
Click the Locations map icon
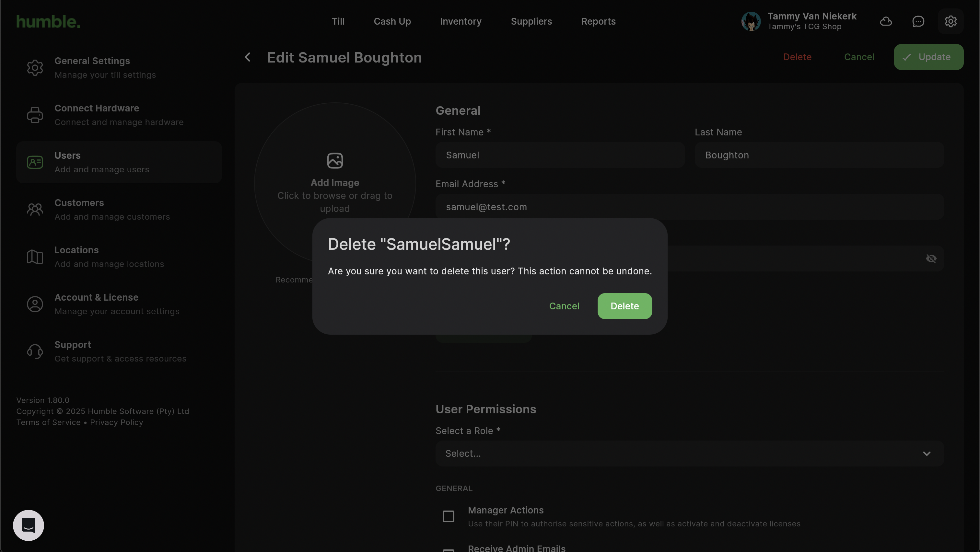point(35,257)
